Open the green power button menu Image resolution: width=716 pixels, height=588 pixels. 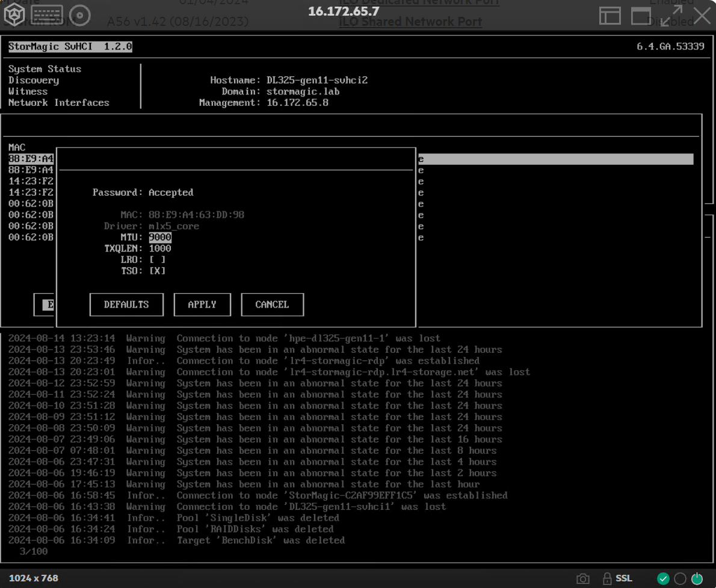(697, 578)
